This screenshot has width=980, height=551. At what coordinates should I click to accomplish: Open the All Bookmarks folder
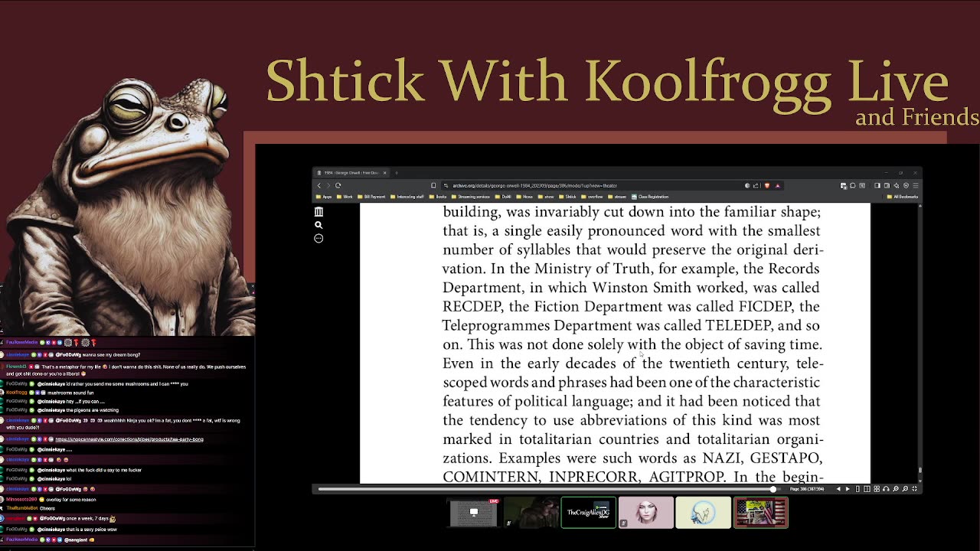coord(903,197)
